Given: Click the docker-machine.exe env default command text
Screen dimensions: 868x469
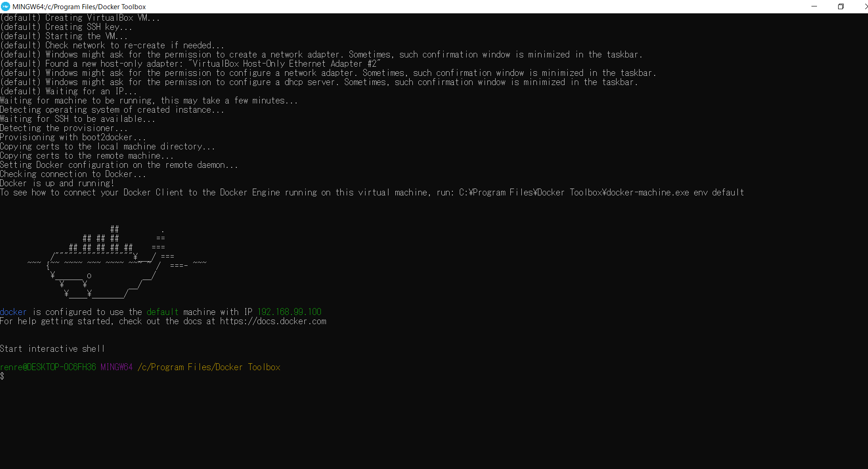Looking at the screenshot, I should point(674,192).
